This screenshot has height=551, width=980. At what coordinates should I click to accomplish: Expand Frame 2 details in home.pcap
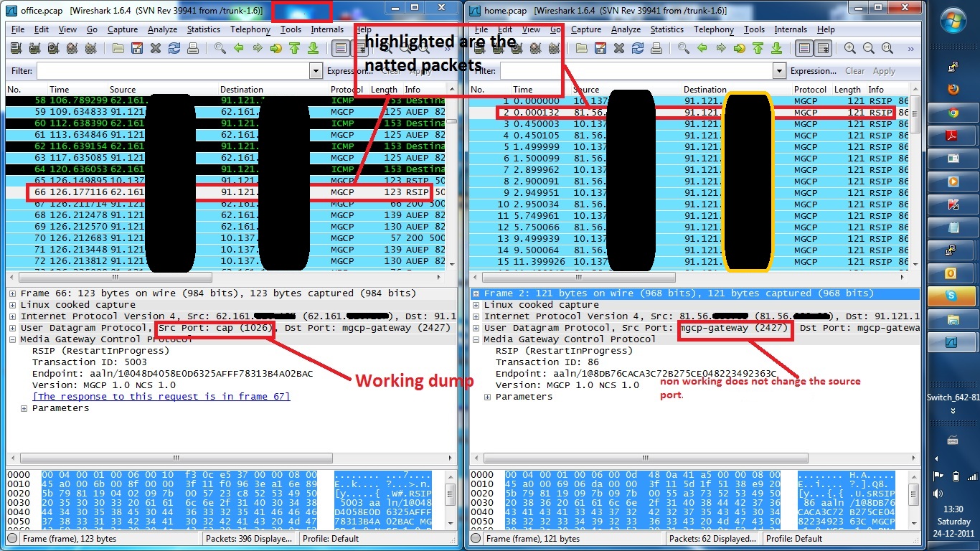pos(476,293)
